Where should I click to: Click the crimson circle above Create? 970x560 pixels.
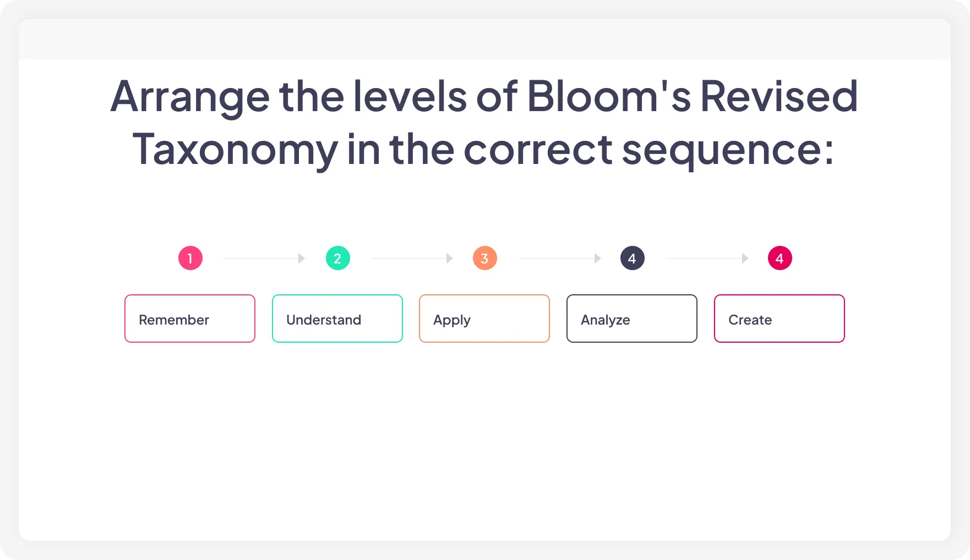(x=780, y=258)
